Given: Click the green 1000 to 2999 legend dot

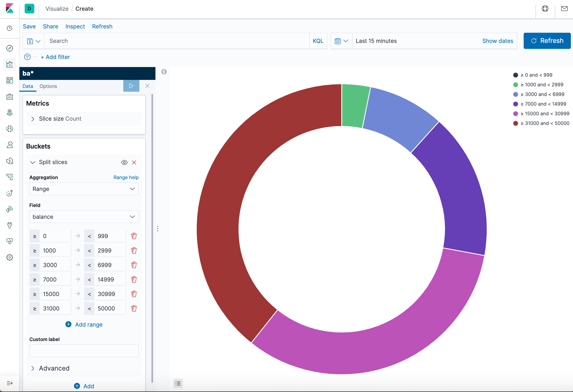Looking at the screenshot, I should (x=515, y=85).
